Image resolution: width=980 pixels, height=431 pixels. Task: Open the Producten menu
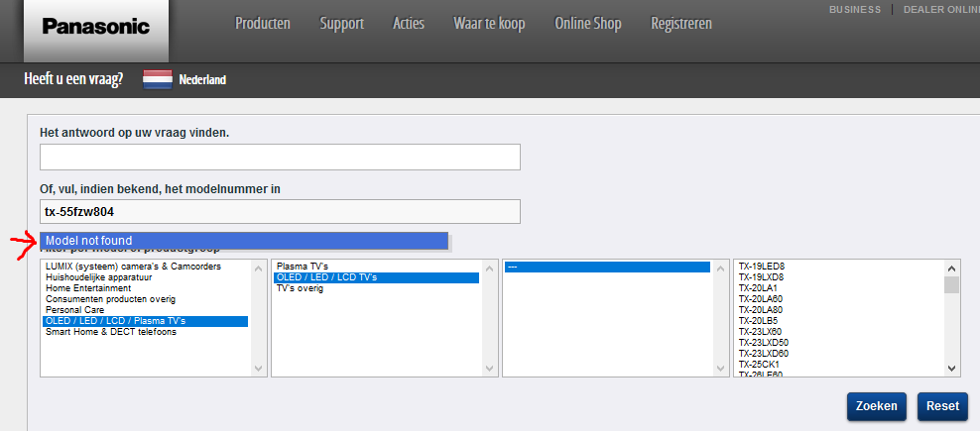coord(263,24)
